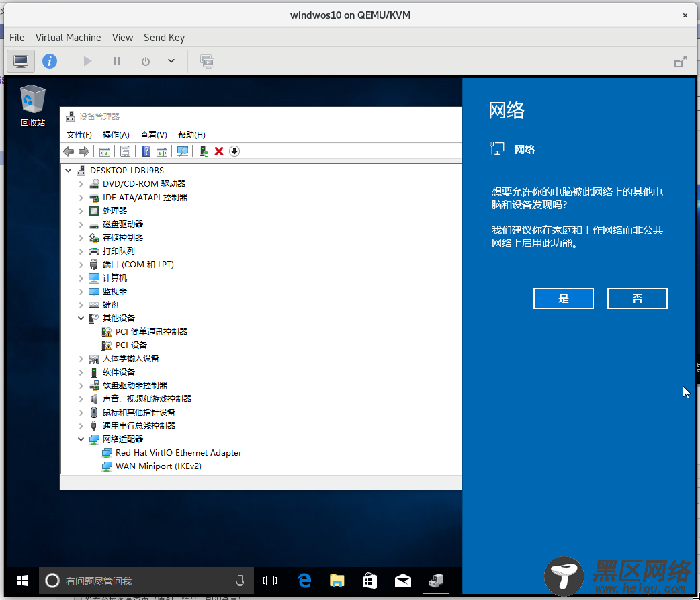Click 否 button in network prompt
The image size is (700, 600).
pyautogui.click(x=637, y=298)
